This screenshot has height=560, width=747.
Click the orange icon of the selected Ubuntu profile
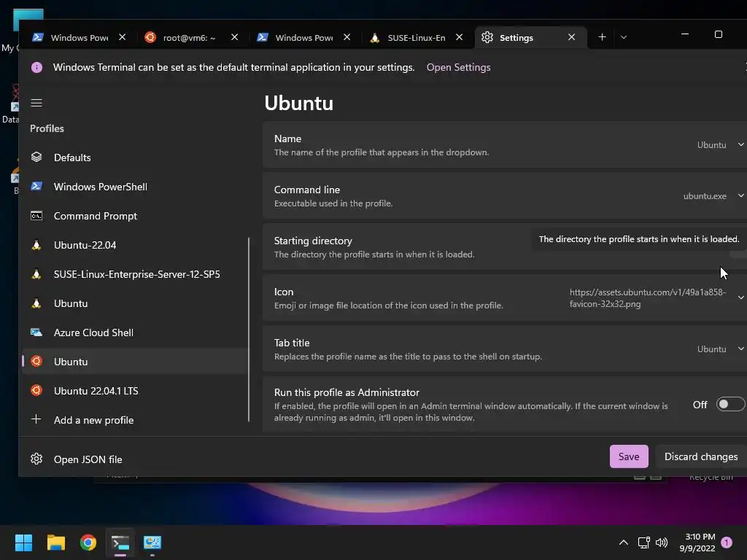click(x=36, y=361)
